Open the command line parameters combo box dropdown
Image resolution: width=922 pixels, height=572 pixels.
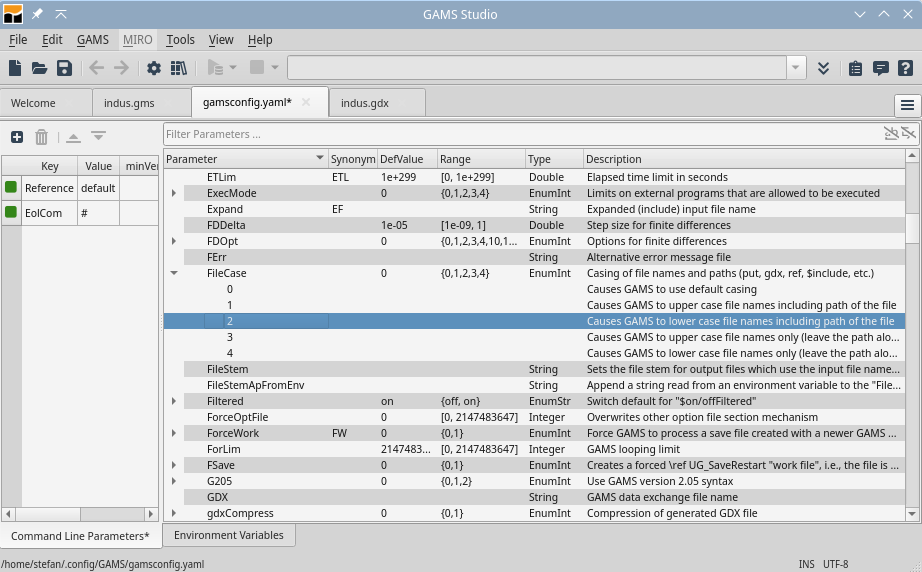[x=796, y=68]
